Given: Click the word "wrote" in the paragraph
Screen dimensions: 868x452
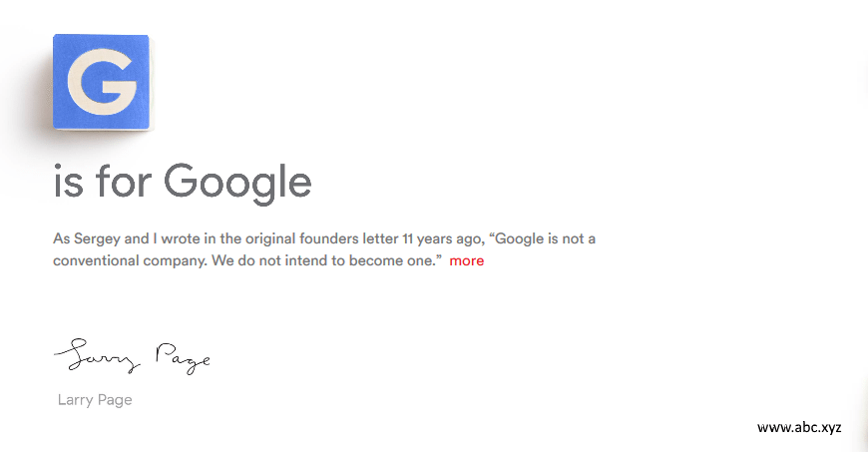Looking at the screenshot, I should (194, 239).
